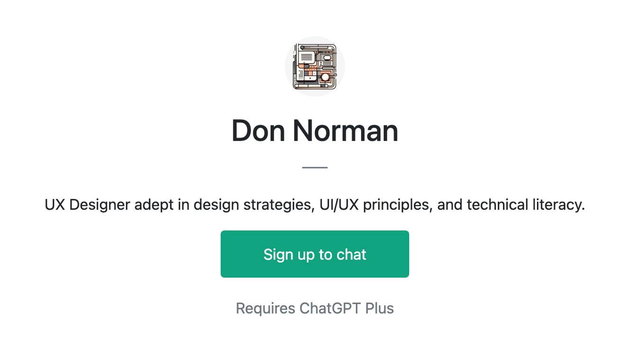
Task: Click the Don Norman GPT avatar icon
Action: point(315,66)
